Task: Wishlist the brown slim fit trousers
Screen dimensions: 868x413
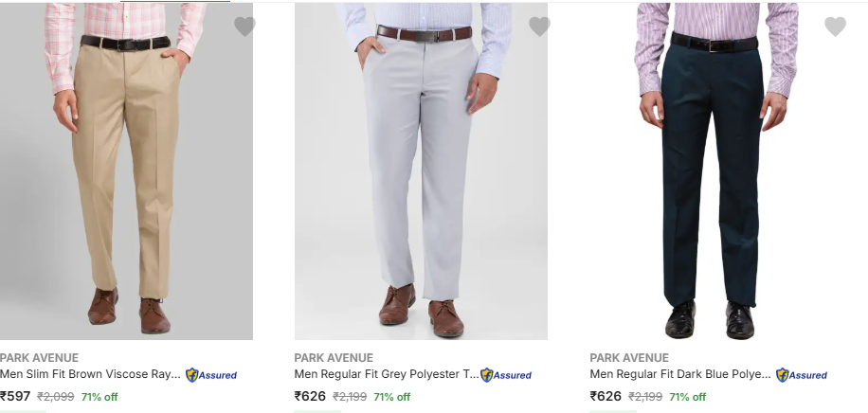Action: (x=244, y=27)
